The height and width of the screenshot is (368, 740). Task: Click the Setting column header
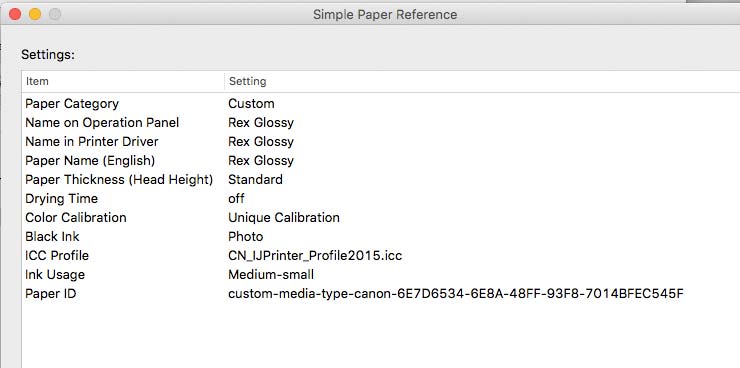pyautogui.click(x=247, y=81)
